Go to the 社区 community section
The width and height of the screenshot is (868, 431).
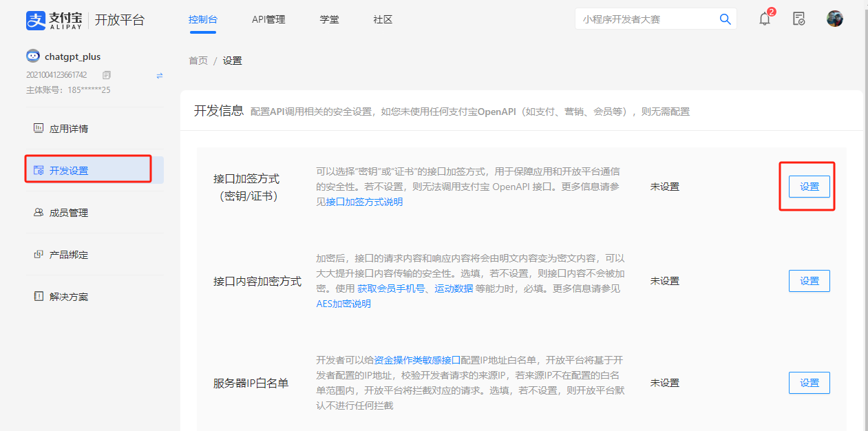tap(383, 19)
